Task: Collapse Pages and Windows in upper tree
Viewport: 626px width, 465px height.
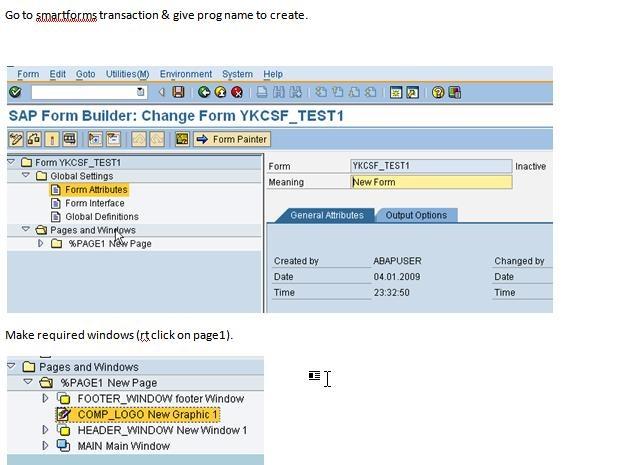Action: click(x=26, y=229)
